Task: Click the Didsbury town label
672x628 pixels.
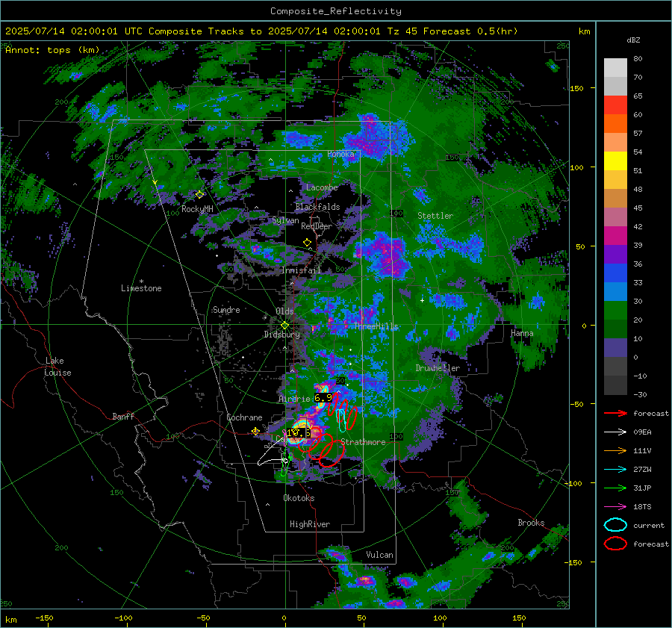Action: (x=281, y=335)
